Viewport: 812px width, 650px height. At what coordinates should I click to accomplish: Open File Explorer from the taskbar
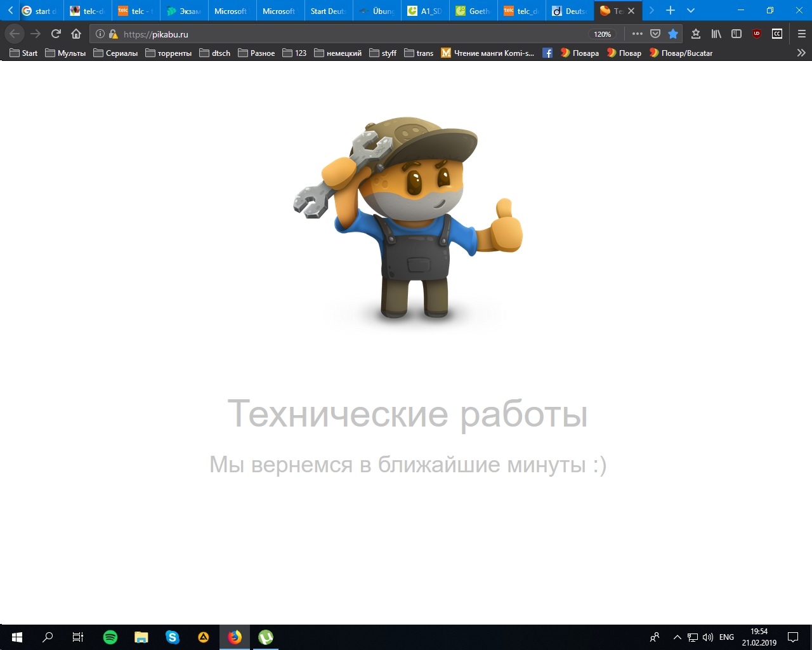(141, 637)
